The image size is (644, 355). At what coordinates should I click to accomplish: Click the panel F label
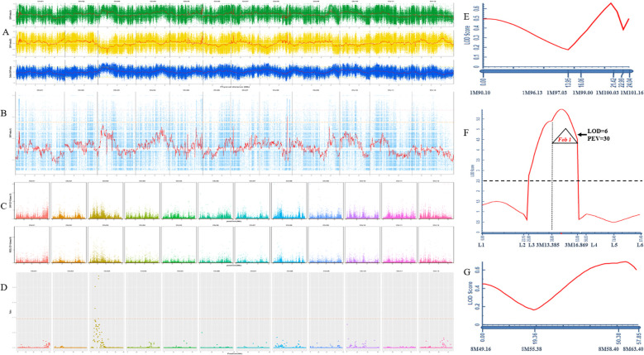[x=465, y=133]
